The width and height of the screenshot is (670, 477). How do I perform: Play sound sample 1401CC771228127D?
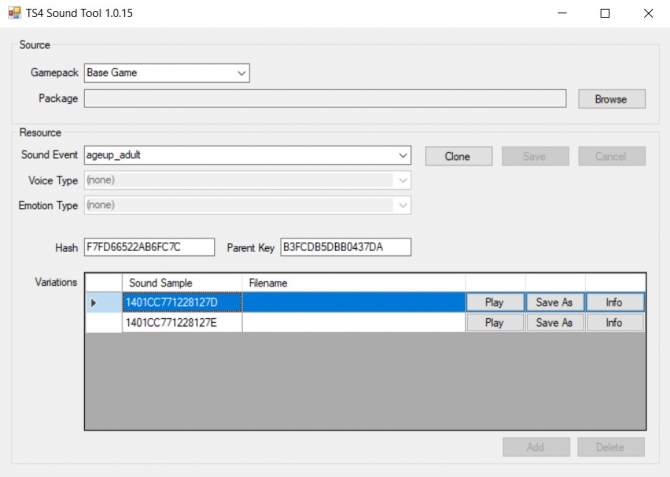[x=494, y=302]
